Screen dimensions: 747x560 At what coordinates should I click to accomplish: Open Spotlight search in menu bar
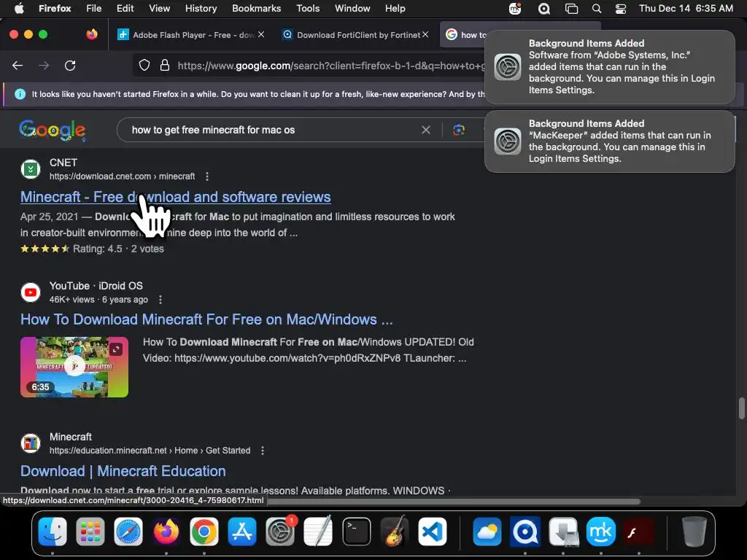click(597, 9)
